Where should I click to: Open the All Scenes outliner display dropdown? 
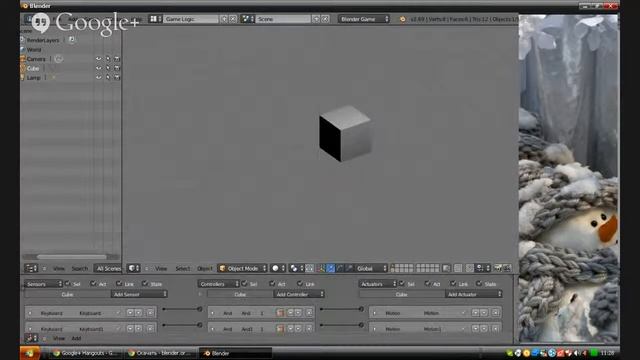point(108,268)
